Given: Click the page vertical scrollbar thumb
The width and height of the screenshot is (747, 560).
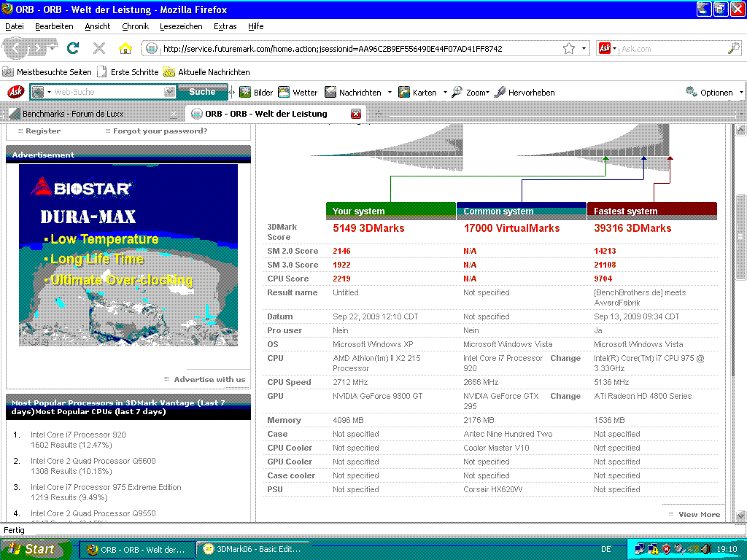Looking at the screenshot, I should click(x=740, y=237).
